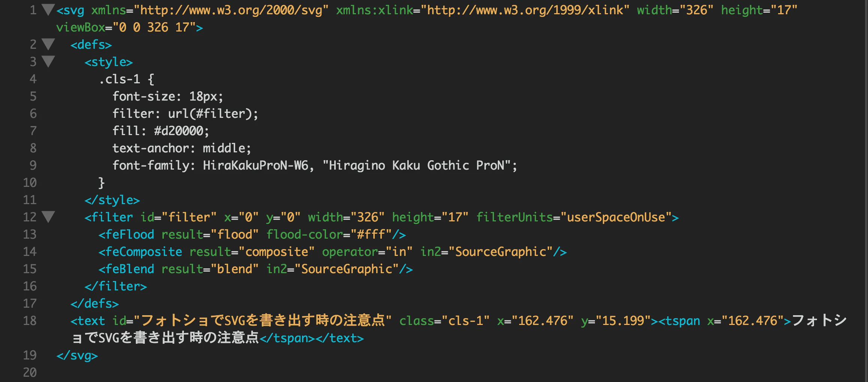
Task: Click line number 16 in the gutter
Action: click(30, 286)
